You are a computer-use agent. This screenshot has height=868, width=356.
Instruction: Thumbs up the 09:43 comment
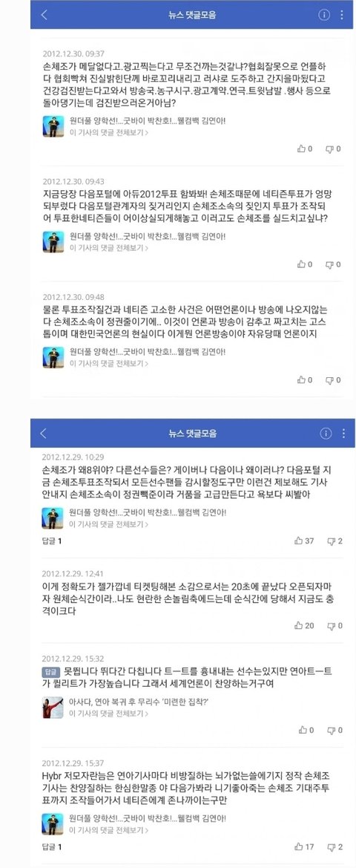tap(305, 264)
